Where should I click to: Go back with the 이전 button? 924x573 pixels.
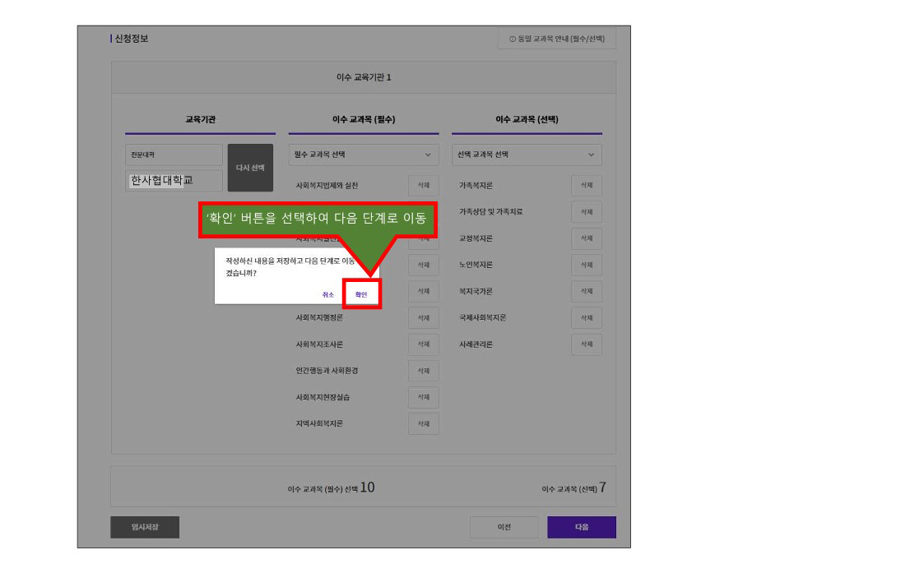504,527
